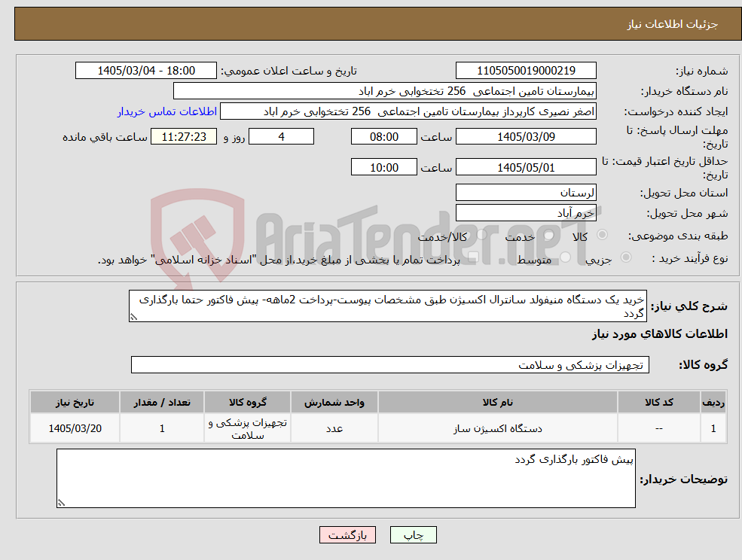The image size is (742, 560).
Task: Click the چاپ print button
Action: [x=413, y=535]
